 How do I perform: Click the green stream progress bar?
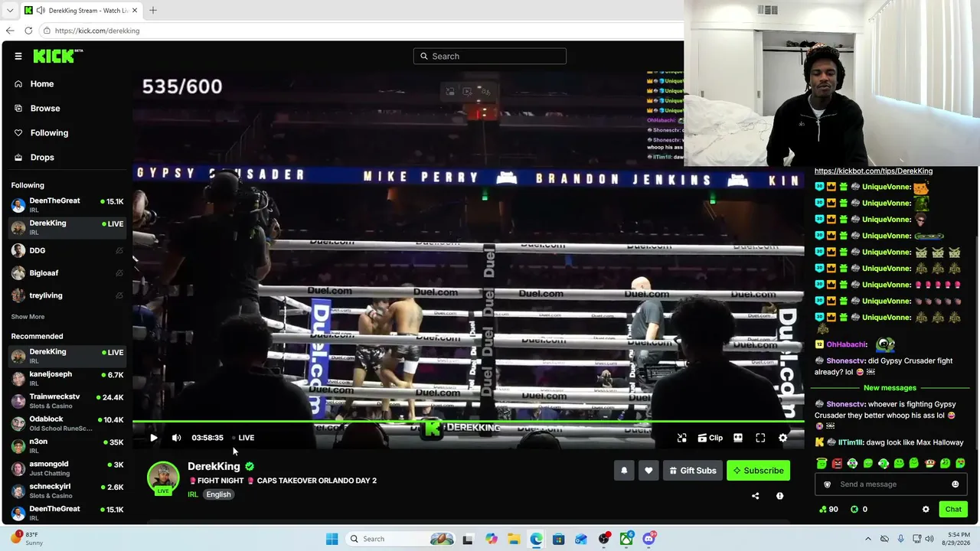469,421
